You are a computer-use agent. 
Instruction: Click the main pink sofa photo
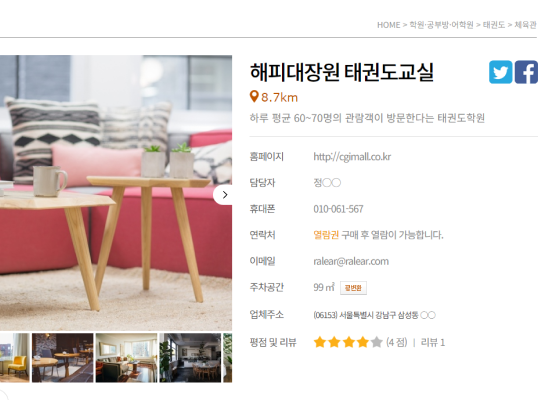116,193
